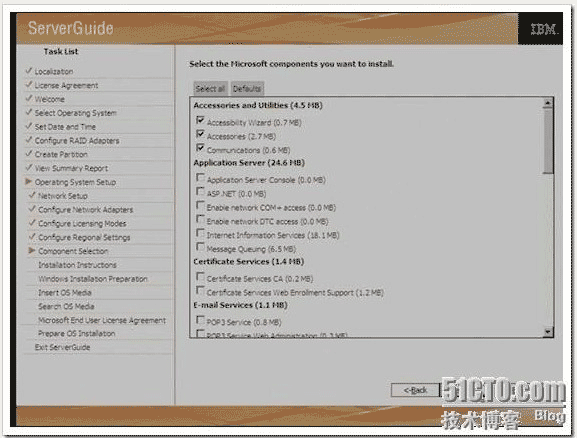Select License Agreement task
Image resolution: width=577 pixels, height=438 pixels.
(66, 85)
